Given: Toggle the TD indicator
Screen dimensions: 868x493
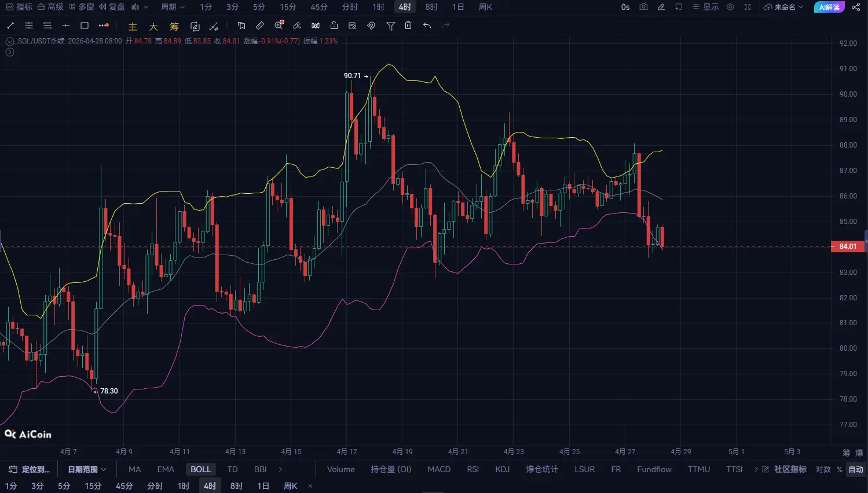Looking at the screenshot, I should coord(232,469).
